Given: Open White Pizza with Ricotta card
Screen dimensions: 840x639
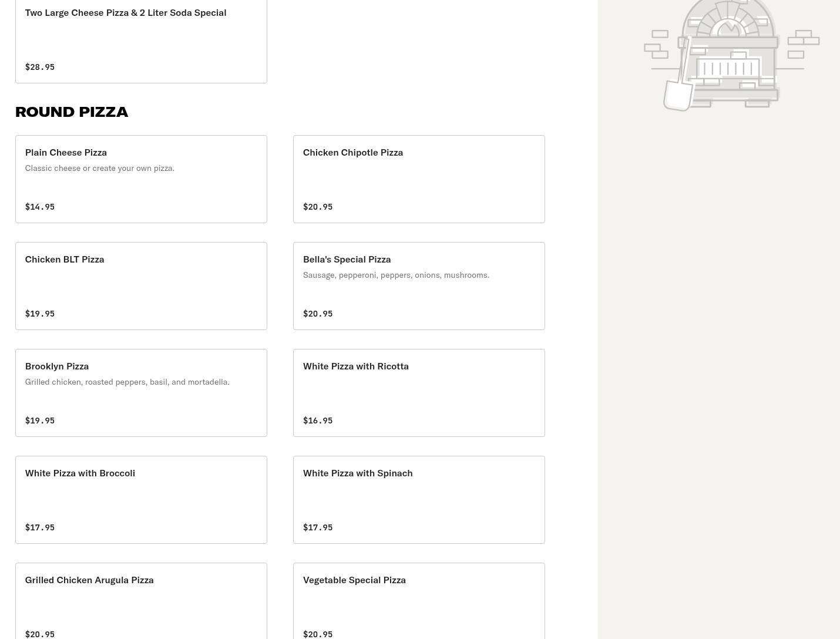Looking at the screenshot, I should click(x=419, y=393).
